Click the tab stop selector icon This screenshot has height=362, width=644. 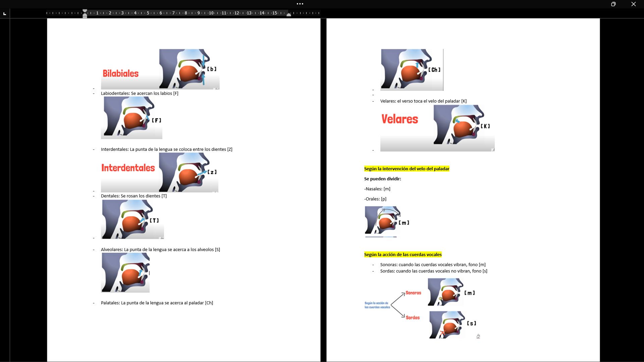tap(4, 13)
